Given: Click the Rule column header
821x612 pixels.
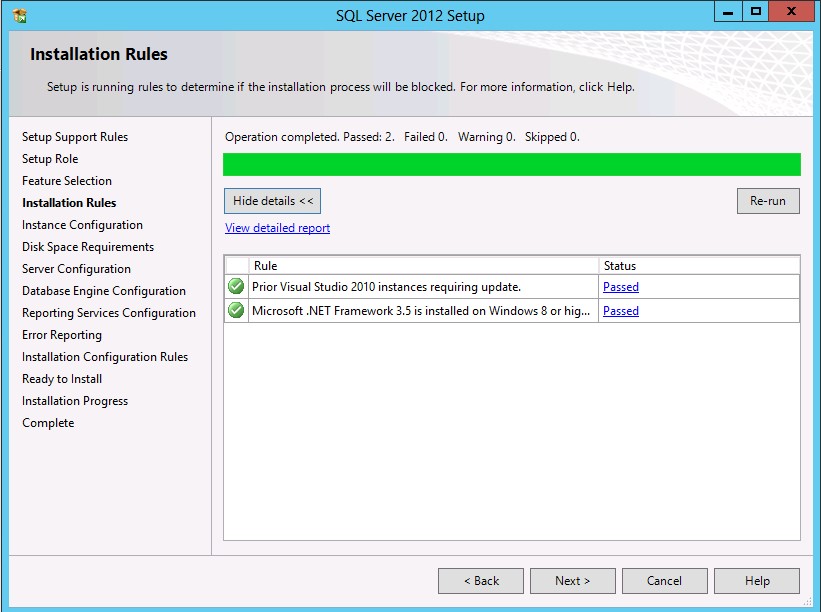Looking at the screenshot, I should click(424, 266).
